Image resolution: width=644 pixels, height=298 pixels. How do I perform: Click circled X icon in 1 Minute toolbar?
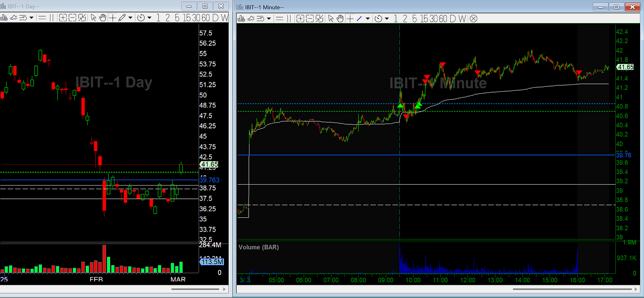pos(473,18)
